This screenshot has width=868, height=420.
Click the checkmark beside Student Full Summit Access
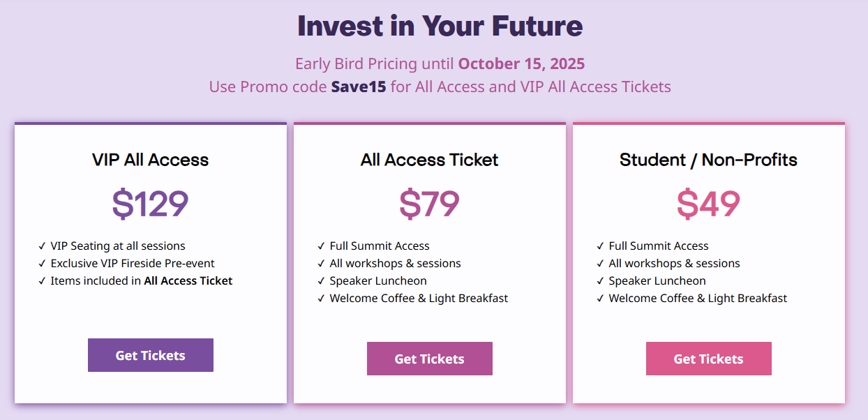point(601,246)
